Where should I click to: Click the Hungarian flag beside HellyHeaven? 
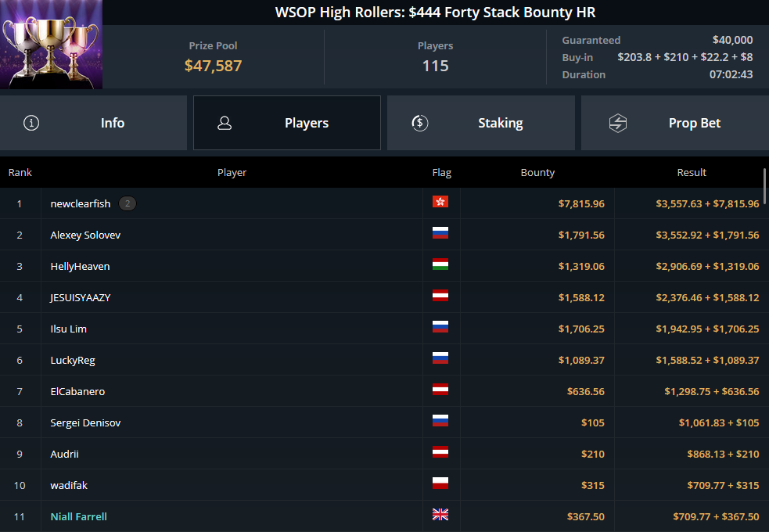click(x=440, y=264)
